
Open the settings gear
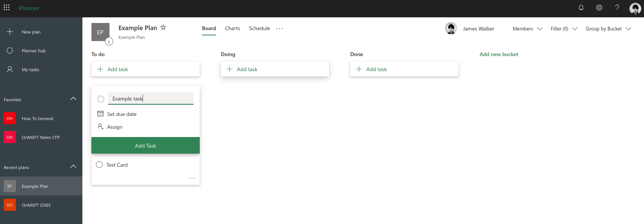coord(599,8)
